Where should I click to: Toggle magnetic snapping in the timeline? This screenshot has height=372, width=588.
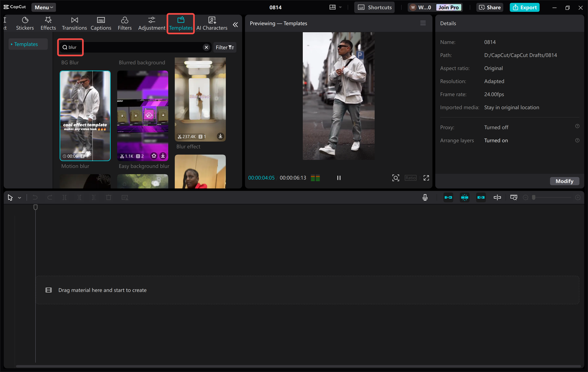(x=464, y=197)
